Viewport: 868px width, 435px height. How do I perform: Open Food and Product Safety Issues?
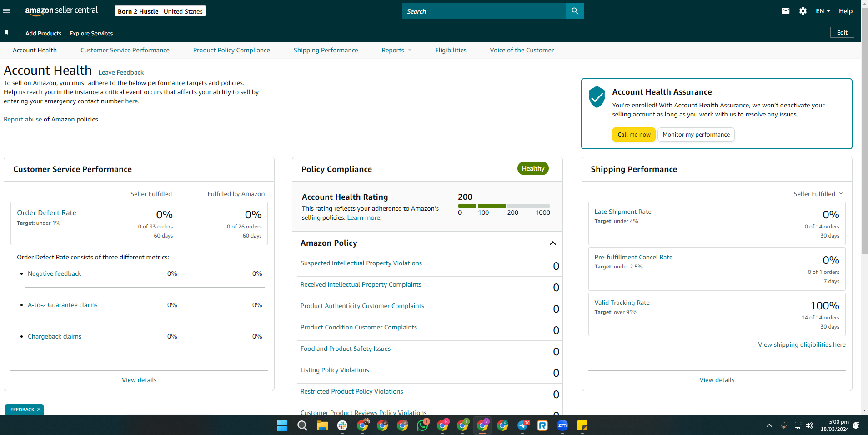[x=346, y=349]
